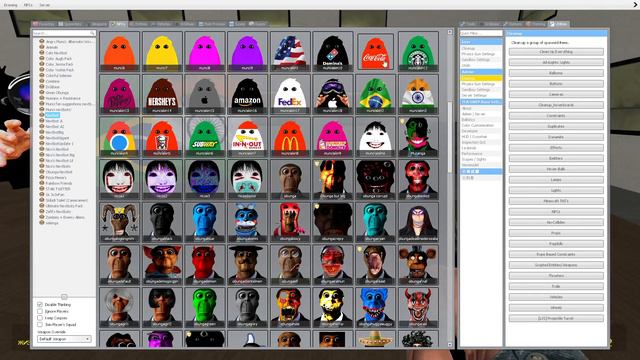Spawn the teal obunga nextbot
The image size is (640, 360).
(x=376, y=222)
